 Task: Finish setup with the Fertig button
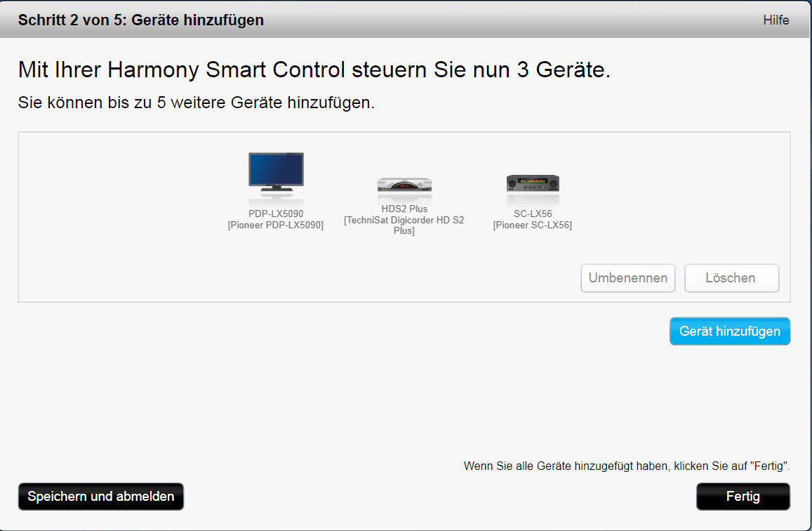point(743,497)
